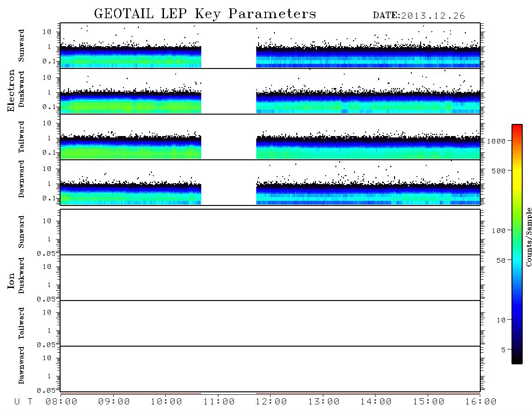Click the "GEOTAIL LEP Key Parameters" title
This screenshot has width=532, height=410.
click(205, 14)
